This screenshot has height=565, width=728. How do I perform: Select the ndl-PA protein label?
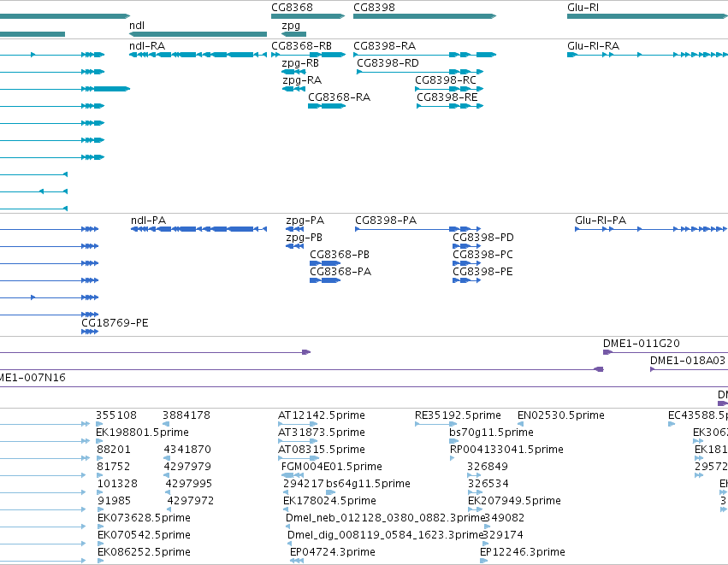click(149, 221)
